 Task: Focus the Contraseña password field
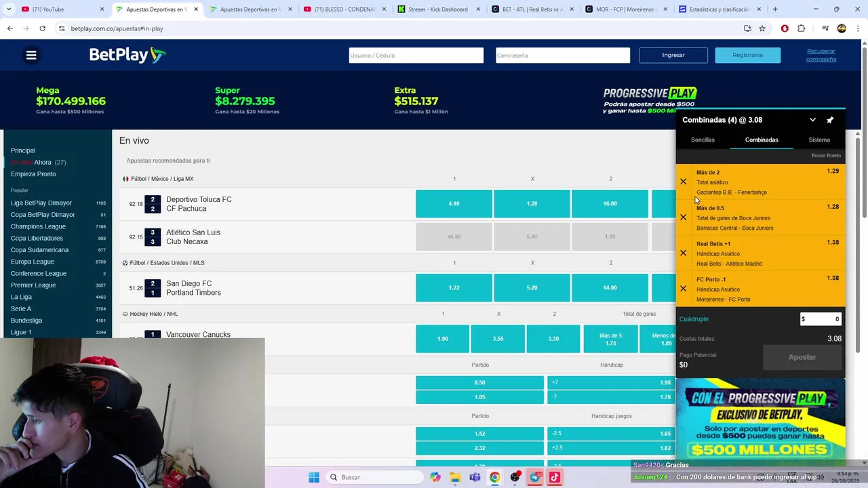coord(563,55)
